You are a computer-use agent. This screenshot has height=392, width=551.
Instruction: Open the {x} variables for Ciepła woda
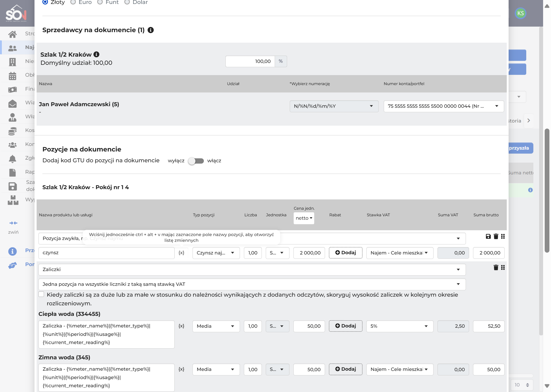[x=181, y=326]
